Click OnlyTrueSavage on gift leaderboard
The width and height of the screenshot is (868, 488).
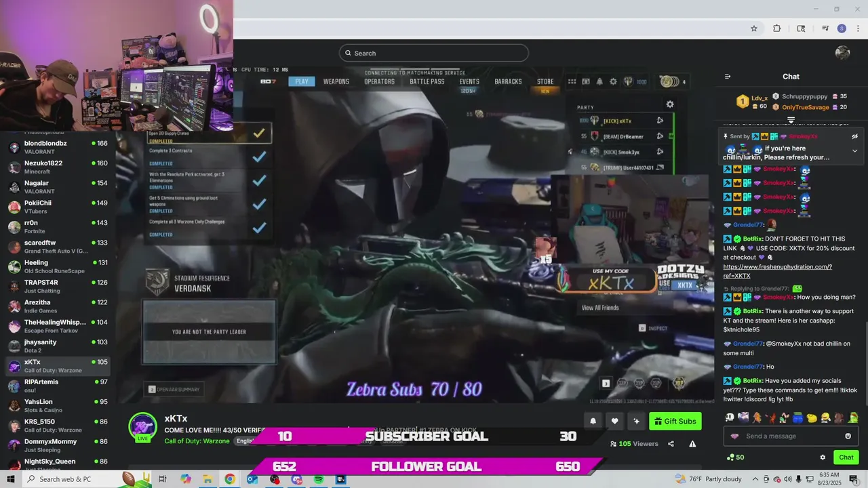pos(806,107)
